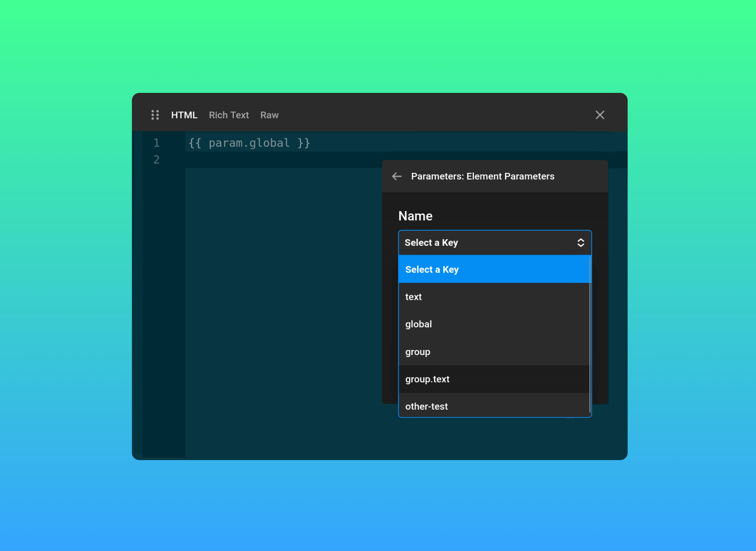
Task: Click the drag handle dots icon
Action: point(155,115)
